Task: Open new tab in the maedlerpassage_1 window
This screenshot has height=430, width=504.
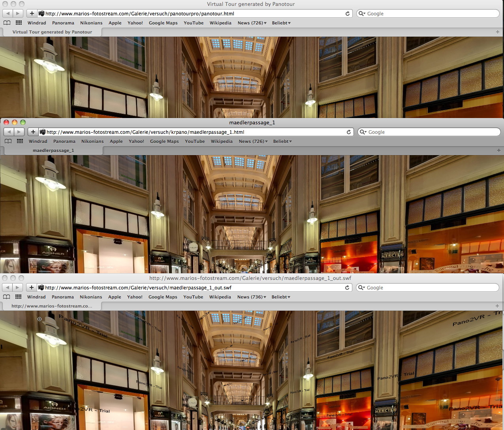Action: pyautogui.click(x=498, y=150)
